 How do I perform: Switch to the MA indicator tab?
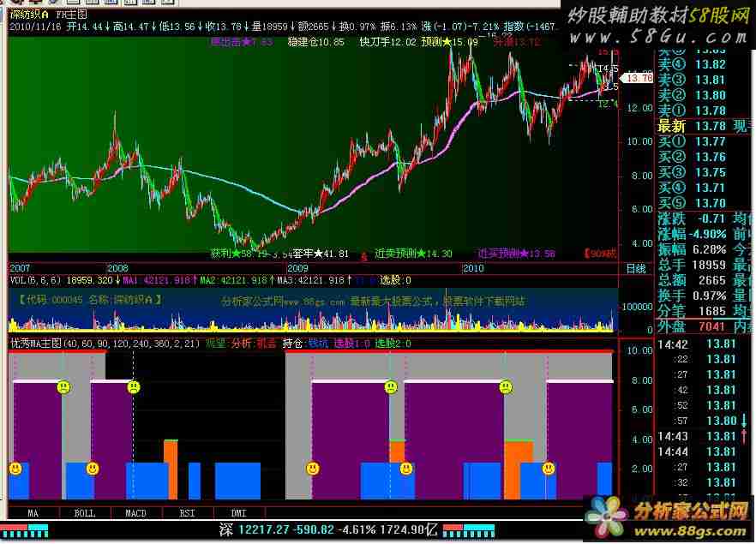pos(33,513)
